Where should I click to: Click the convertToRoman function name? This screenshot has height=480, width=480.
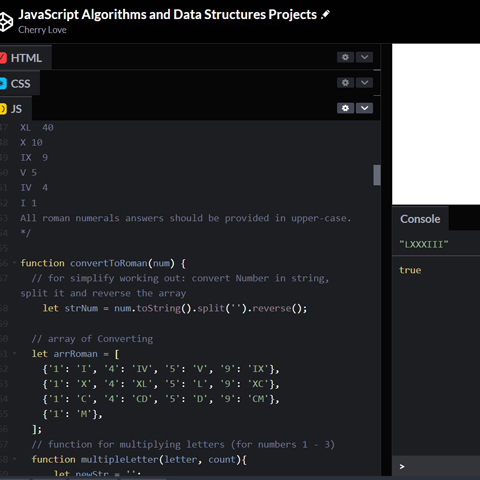(x=109, y=263)
